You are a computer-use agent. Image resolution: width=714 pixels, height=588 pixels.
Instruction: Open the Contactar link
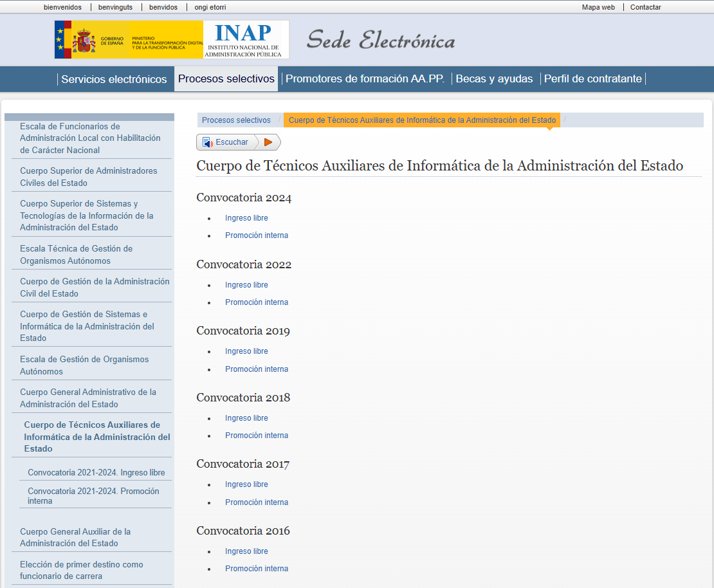(645, 7)
